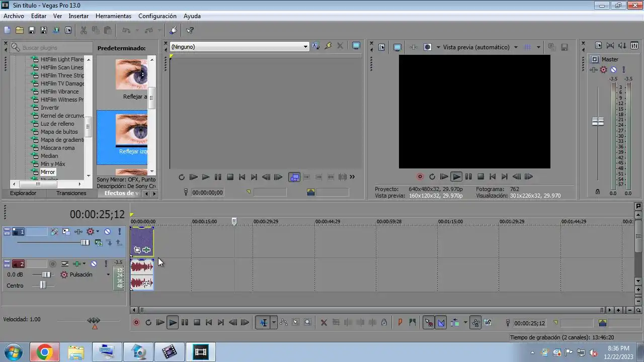
Task: Click the Render As toolbar icon
Action: tap(56, 30)
